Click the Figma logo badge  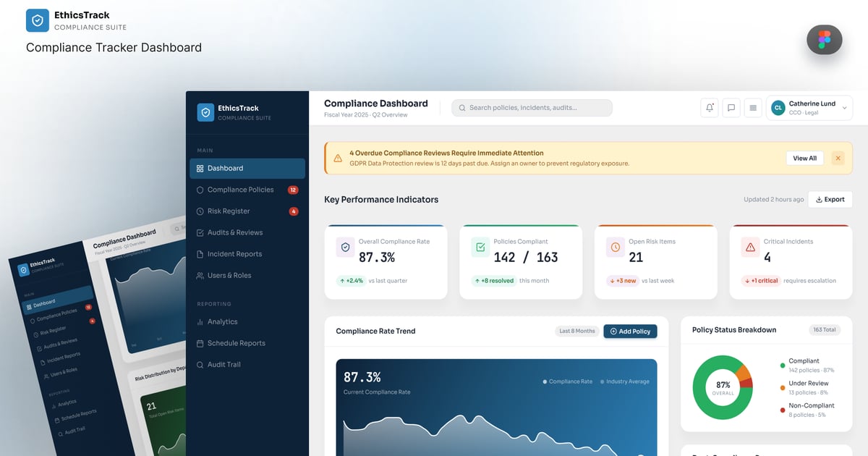pos(825,40)
